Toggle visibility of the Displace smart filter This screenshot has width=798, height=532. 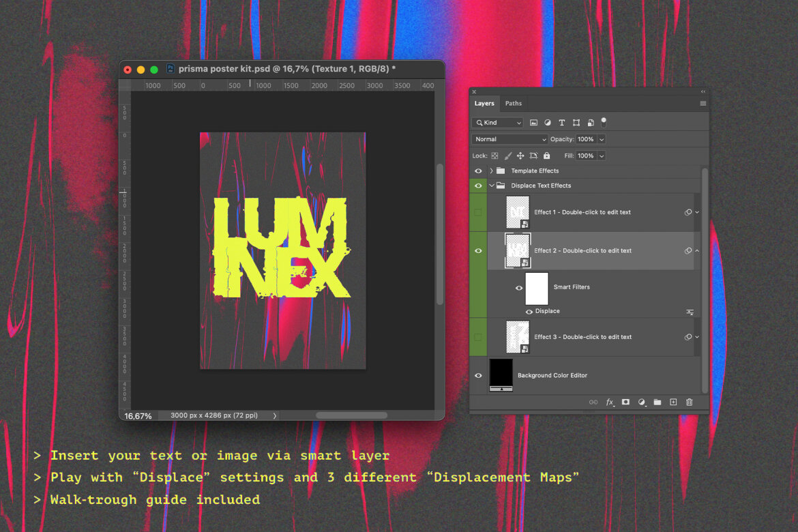point(529,311)
